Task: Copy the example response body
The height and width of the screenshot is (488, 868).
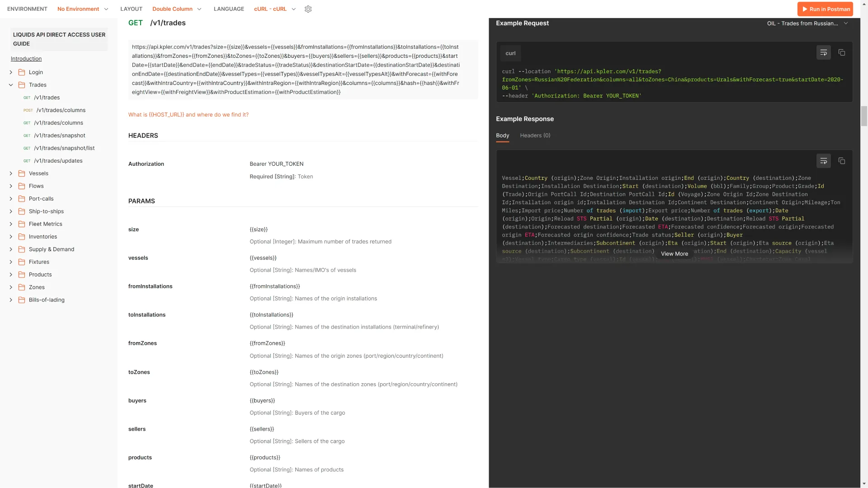Action: (841, 161)
